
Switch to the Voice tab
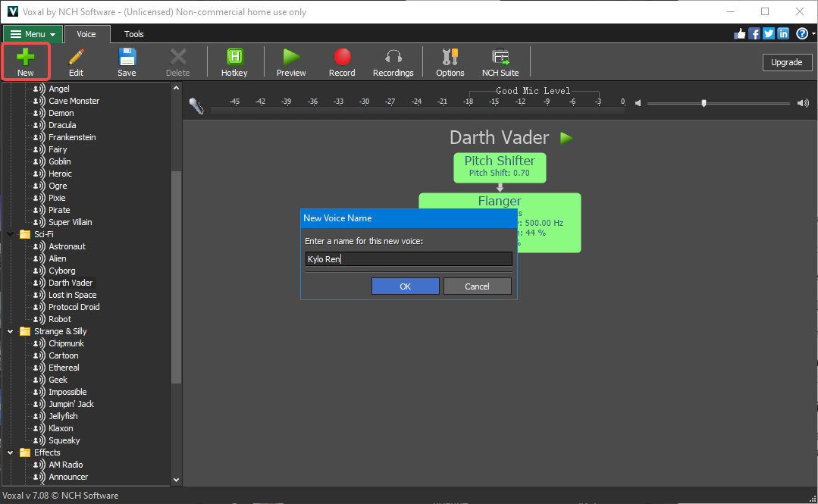86,34
